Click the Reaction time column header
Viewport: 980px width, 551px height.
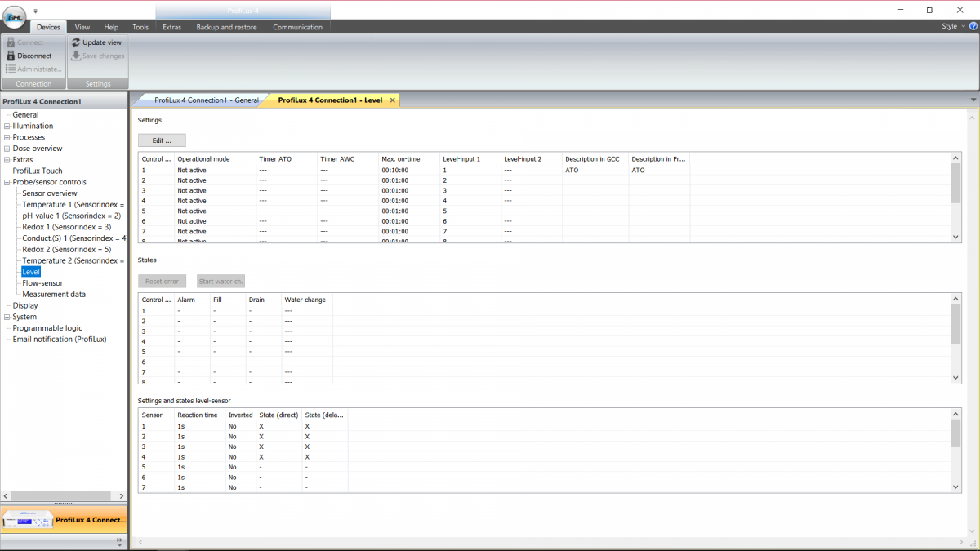click(x=199, y=415)
